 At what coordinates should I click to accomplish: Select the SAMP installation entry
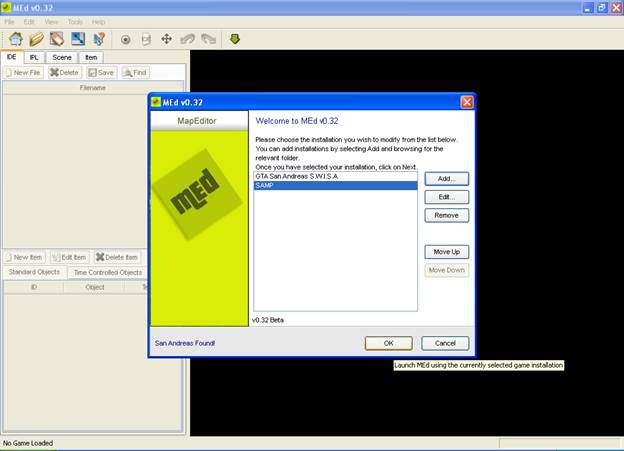[x=335, y=185]
